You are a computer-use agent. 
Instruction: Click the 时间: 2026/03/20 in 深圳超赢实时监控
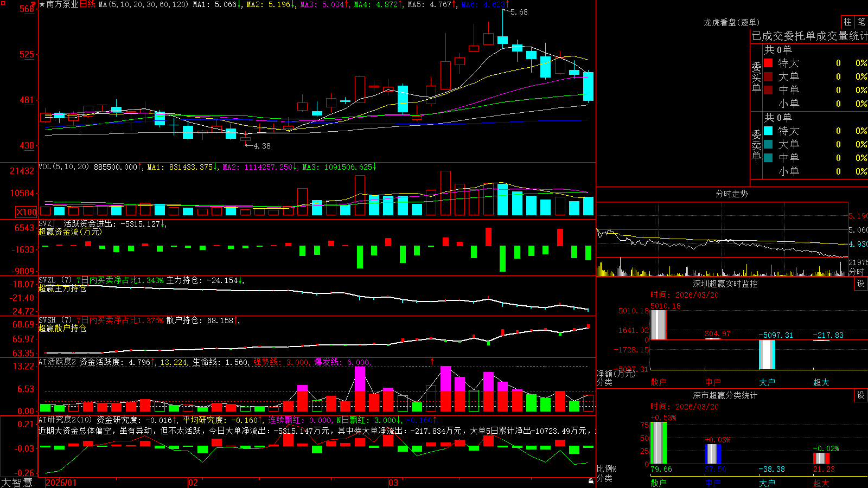(685, 295)
